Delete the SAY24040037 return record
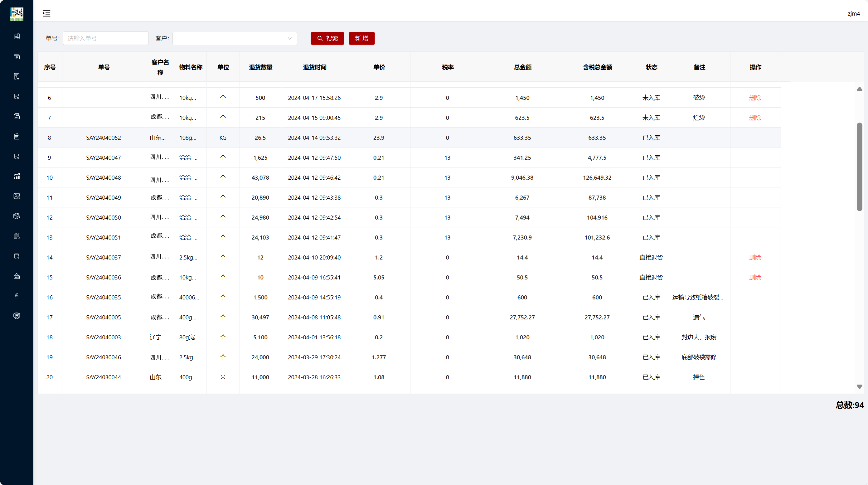 755,258
